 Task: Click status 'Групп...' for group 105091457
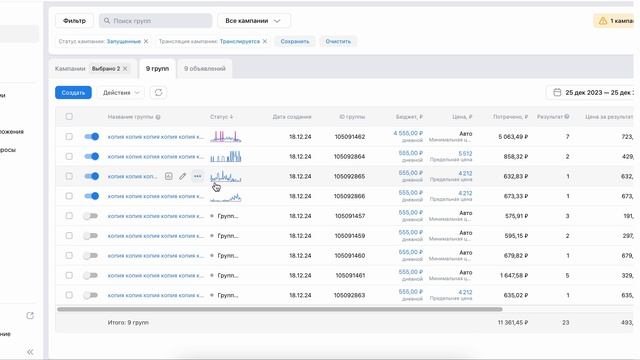coord(225,216)
